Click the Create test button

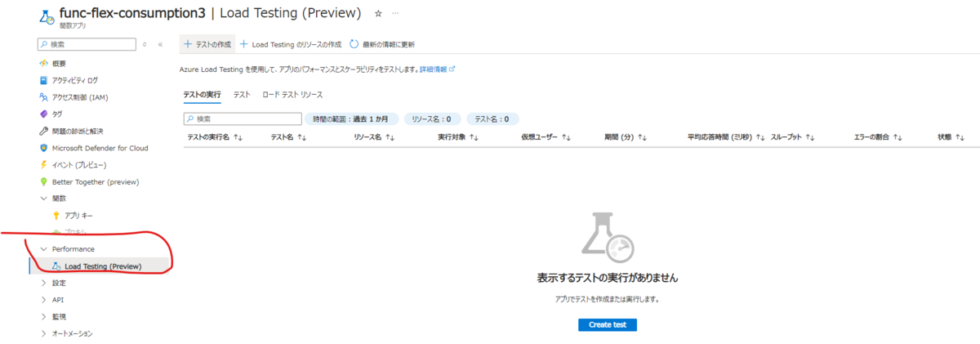(x=608, y=325)
